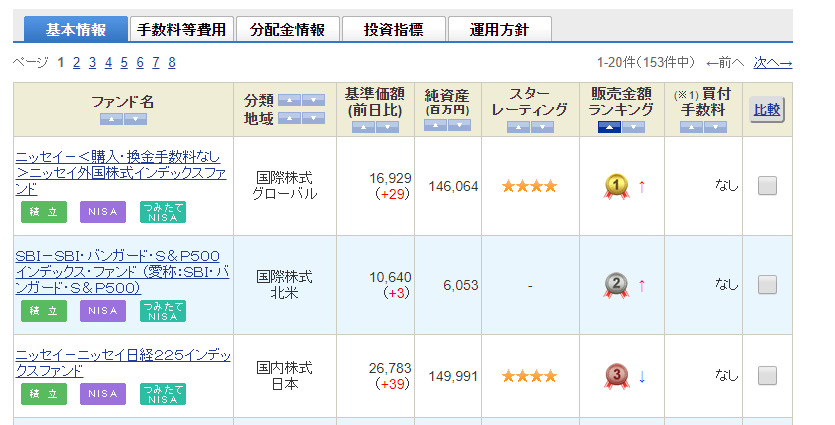Sort 分類 ascending arrow

289,100
